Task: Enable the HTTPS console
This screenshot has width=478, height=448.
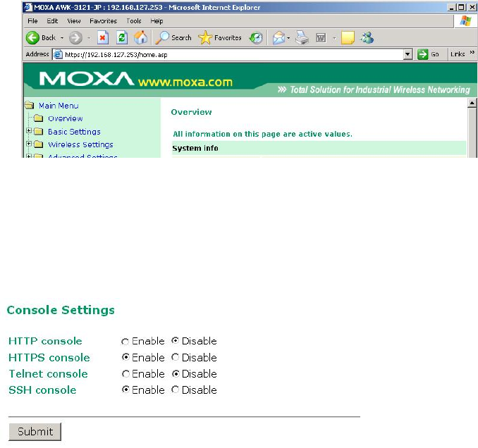Action: 125,356
